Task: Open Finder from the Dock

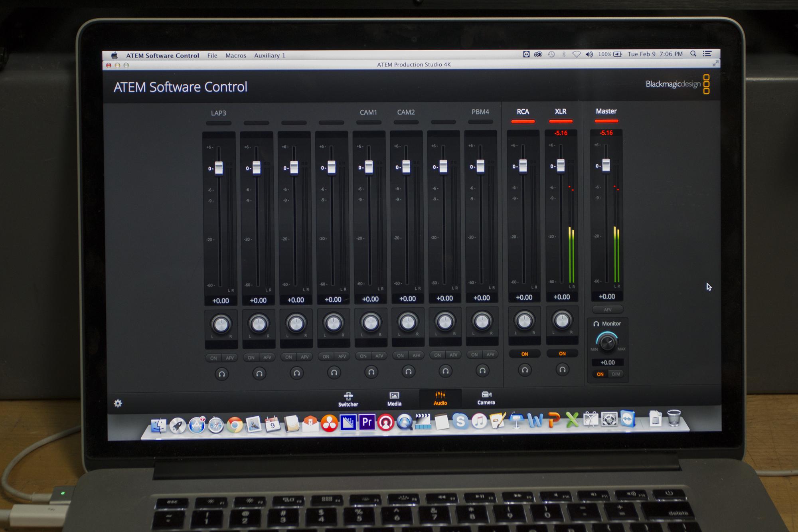Action: 158,425
